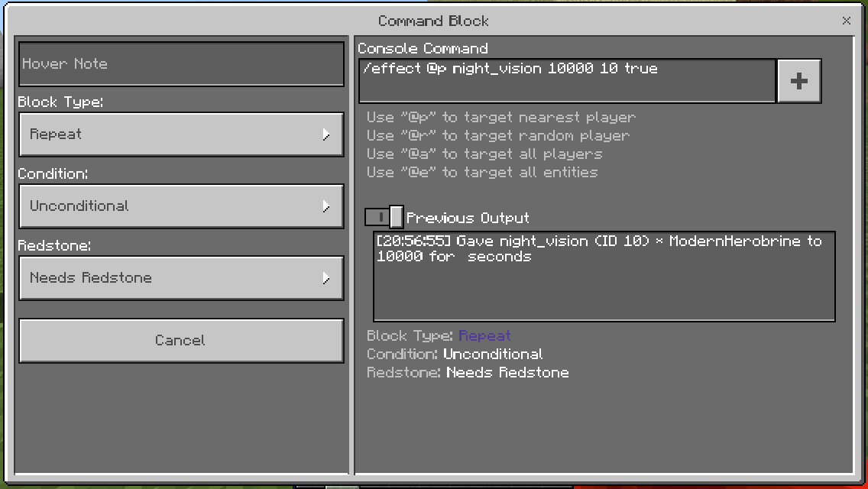Open the Redstone dropdown showing Needs Redstone
The image size is (868, 489).
181,278
